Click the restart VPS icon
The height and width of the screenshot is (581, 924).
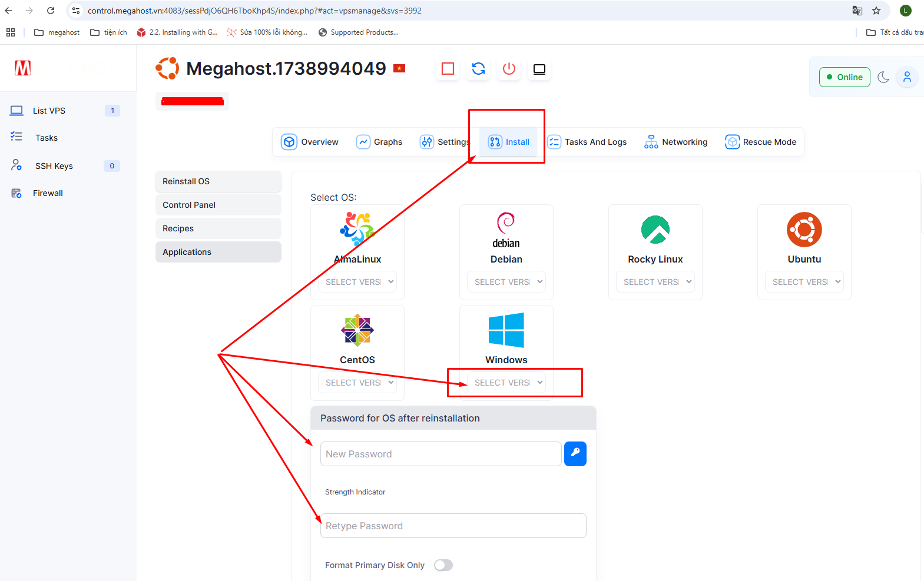[478, 69]
